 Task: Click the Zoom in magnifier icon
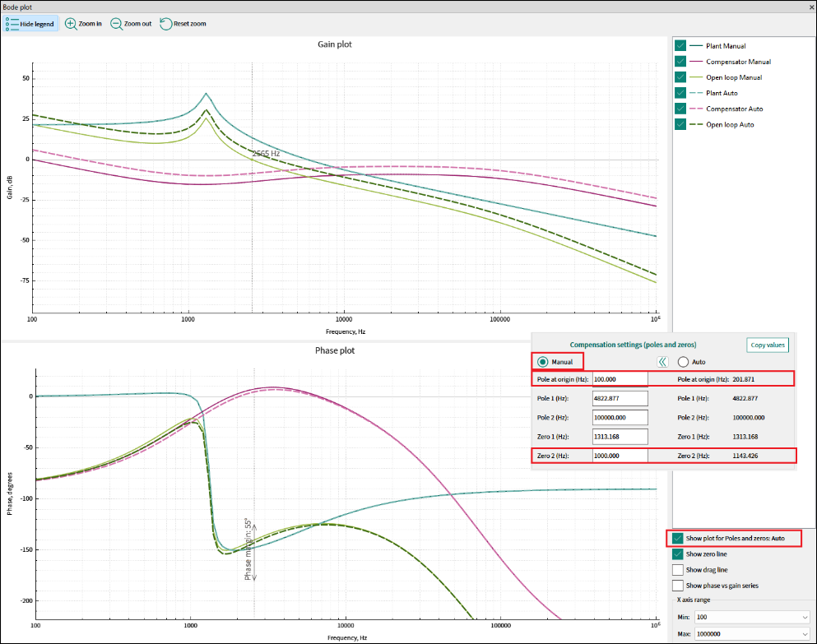[x=71, y=24]
